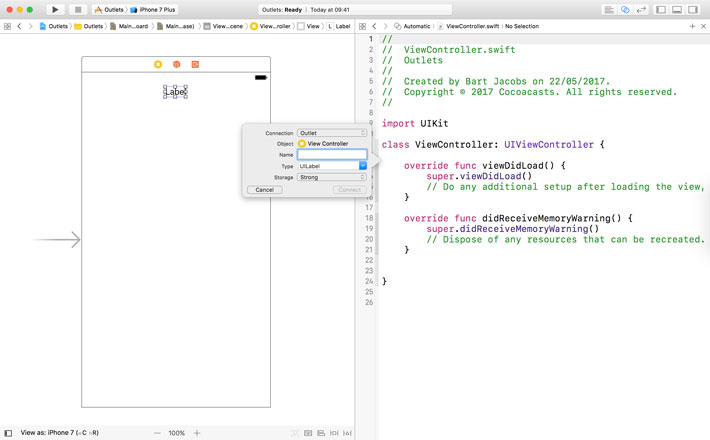Click the Outlets: Ready status display
710x440 pixels.
[355, 10]
